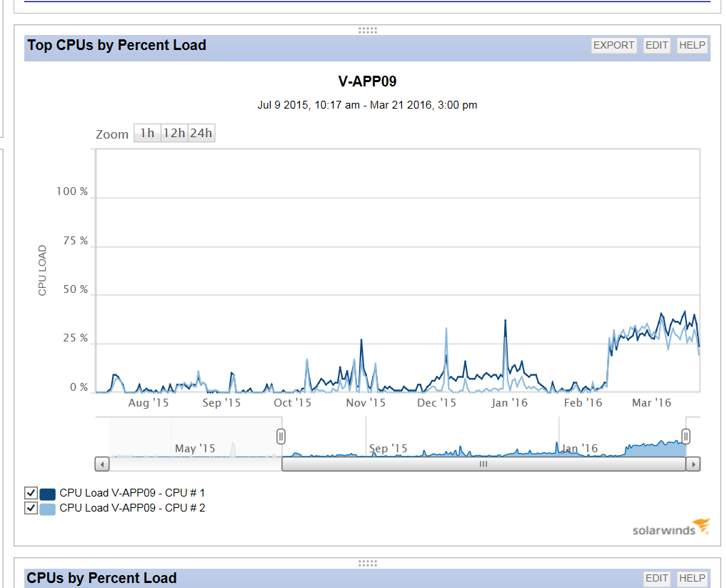This screenshot has height=588, width=727.
Task: Click the Jan '16 CPU # 1 spike
Action: [506, 321]
